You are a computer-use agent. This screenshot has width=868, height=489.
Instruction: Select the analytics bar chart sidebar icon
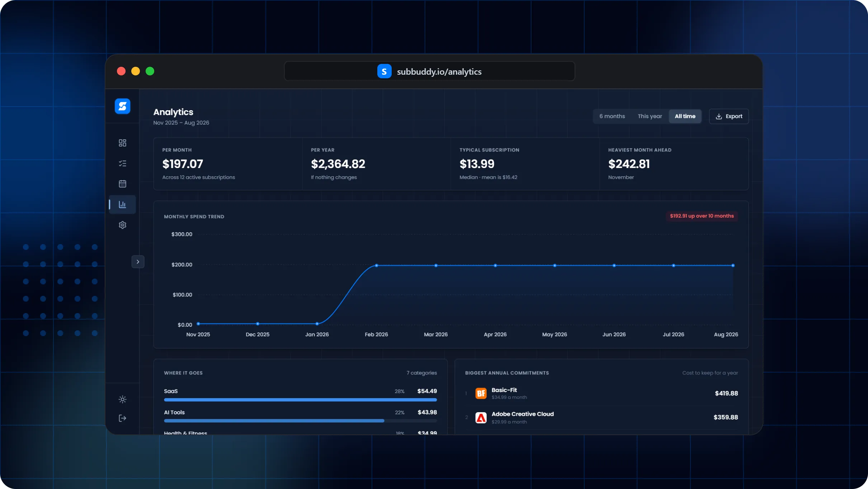point(122,204)
